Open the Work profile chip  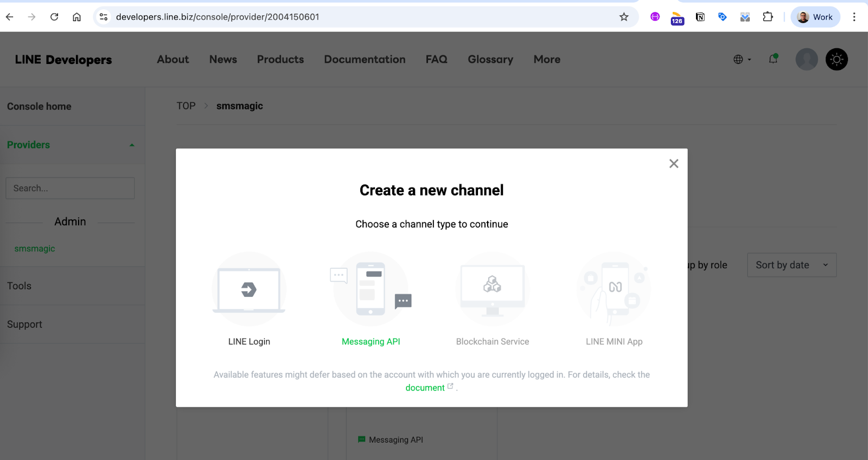coord(815,17)
